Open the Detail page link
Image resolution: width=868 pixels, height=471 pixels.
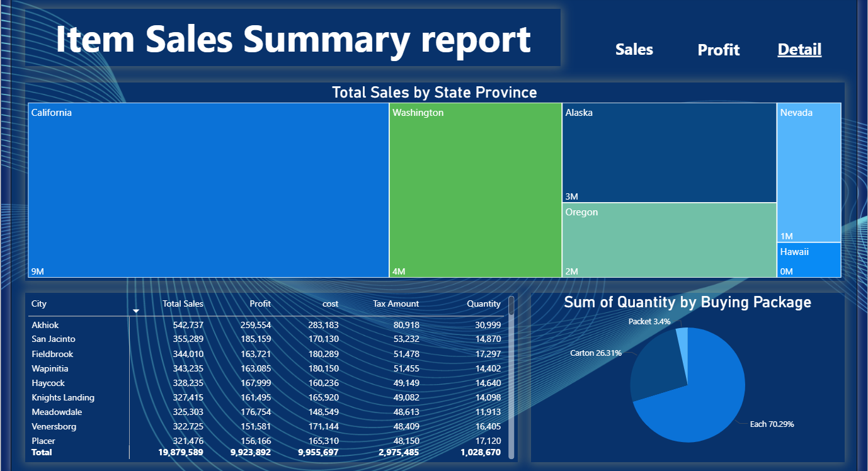click(799, 50)
